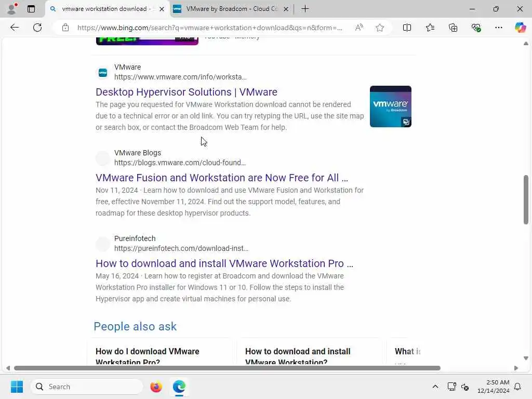
Task: Open VMware Fusion and Workstation Free result
Action: click(x=221, y=178)
